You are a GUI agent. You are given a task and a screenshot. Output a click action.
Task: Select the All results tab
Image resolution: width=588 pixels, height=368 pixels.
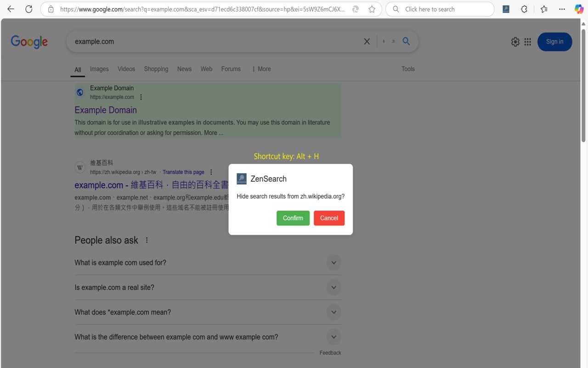tap(78, 70)
